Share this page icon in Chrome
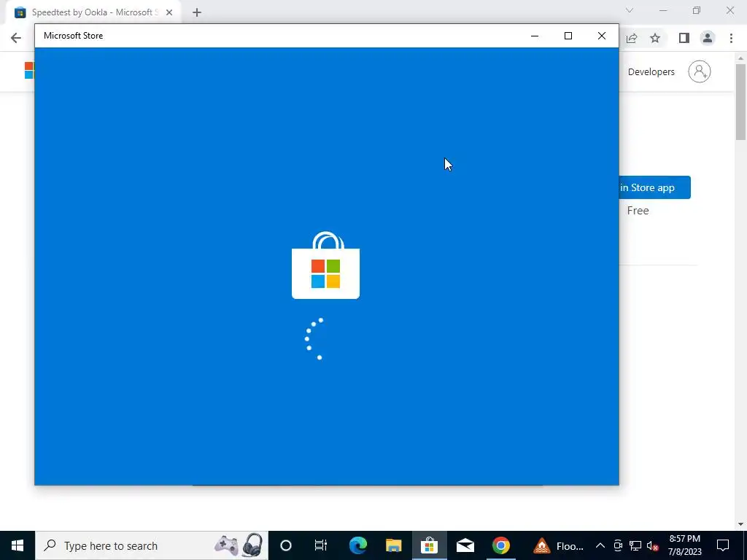This screenshot has width=747, height=560. pos(632,38)
